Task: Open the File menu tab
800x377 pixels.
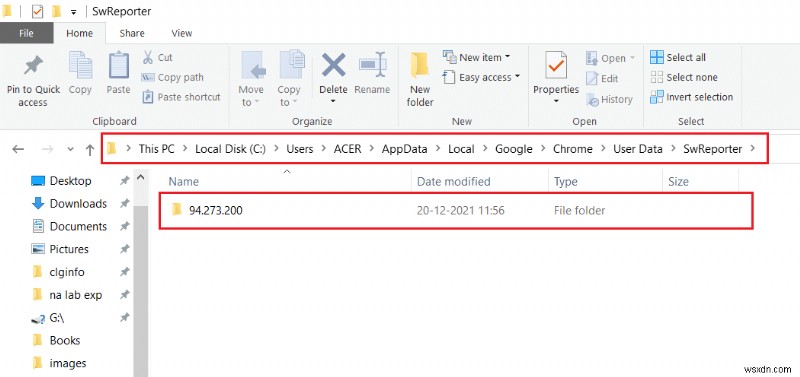Action: pyautogui.click(x=26, y=33)
